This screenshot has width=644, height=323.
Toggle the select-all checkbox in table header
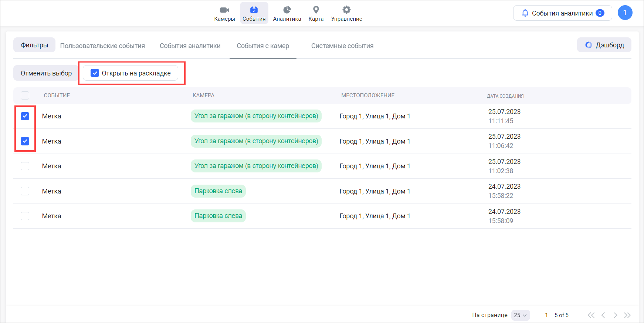pos(25,95)
